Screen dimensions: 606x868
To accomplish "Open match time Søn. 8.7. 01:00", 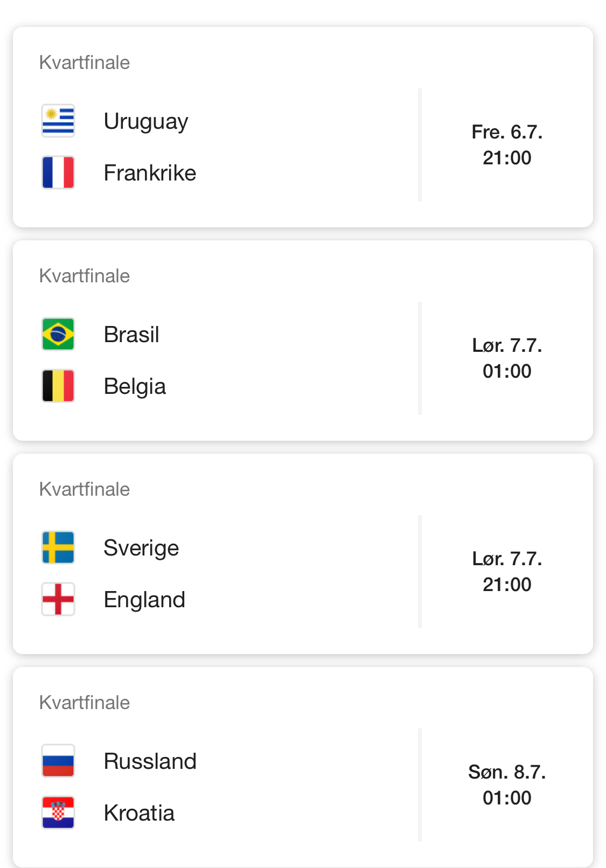I will [507, 785].
